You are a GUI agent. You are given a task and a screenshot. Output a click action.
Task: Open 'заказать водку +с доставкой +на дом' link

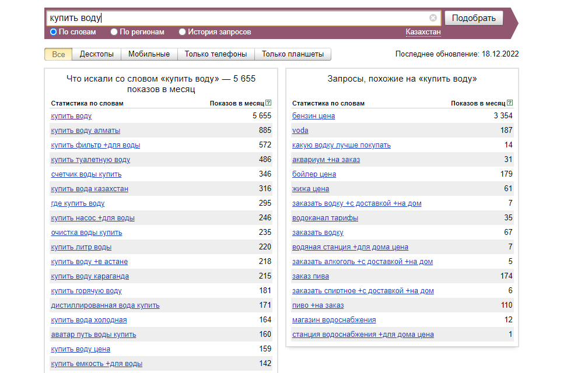356,204
